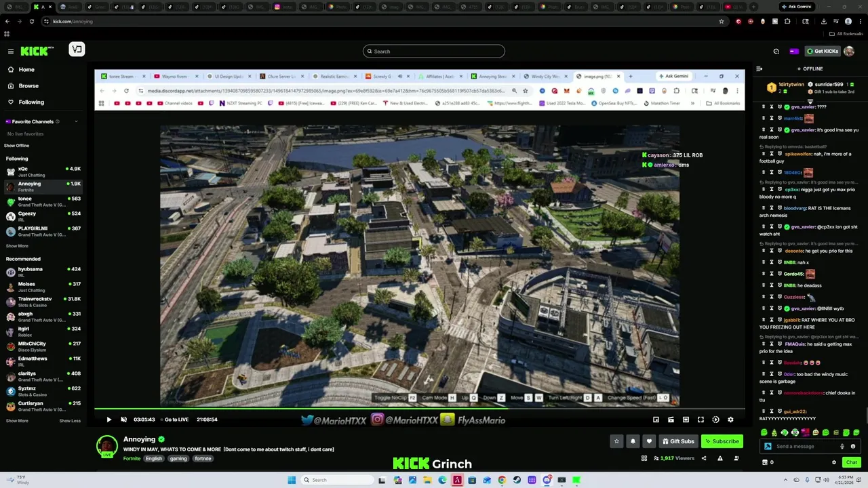Favorite the Annoying channel with star
The width and height of the screenshot is (868, 488).
click(x=616, y=441)
